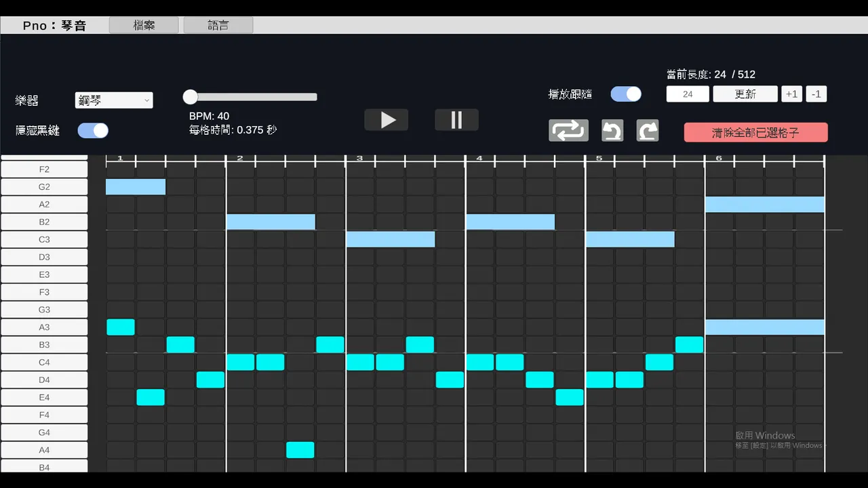Select the B2 long note in measure 4

tap(510, 222)
